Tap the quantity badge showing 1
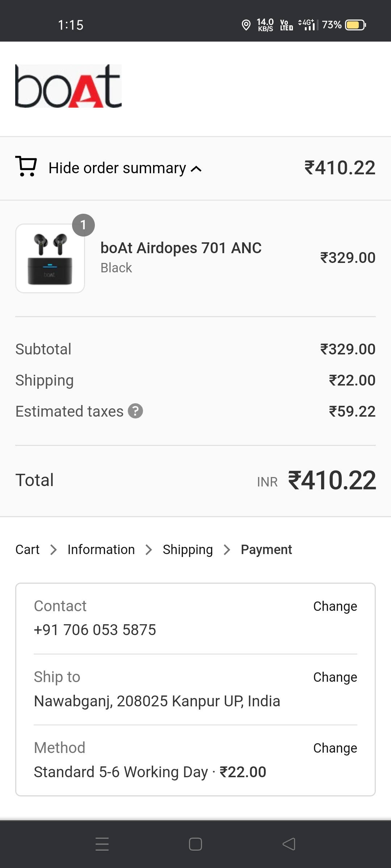391x868 pixels. click(83, 225)
